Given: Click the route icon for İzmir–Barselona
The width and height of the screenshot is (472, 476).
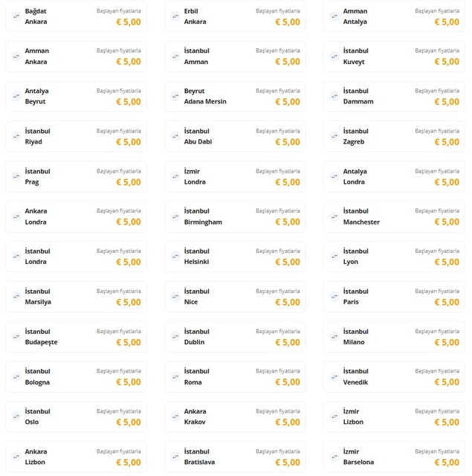Looking at the screenshot, I should click(x=334, y=457).
